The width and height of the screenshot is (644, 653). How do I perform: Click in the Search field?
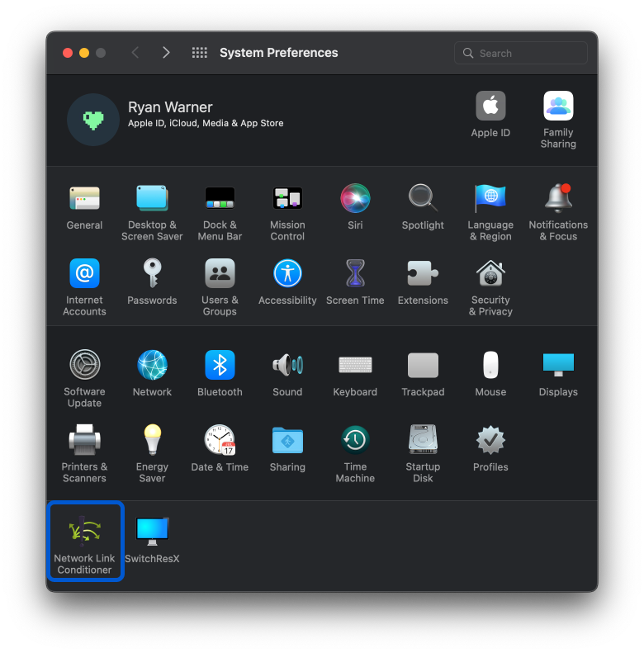521,53
